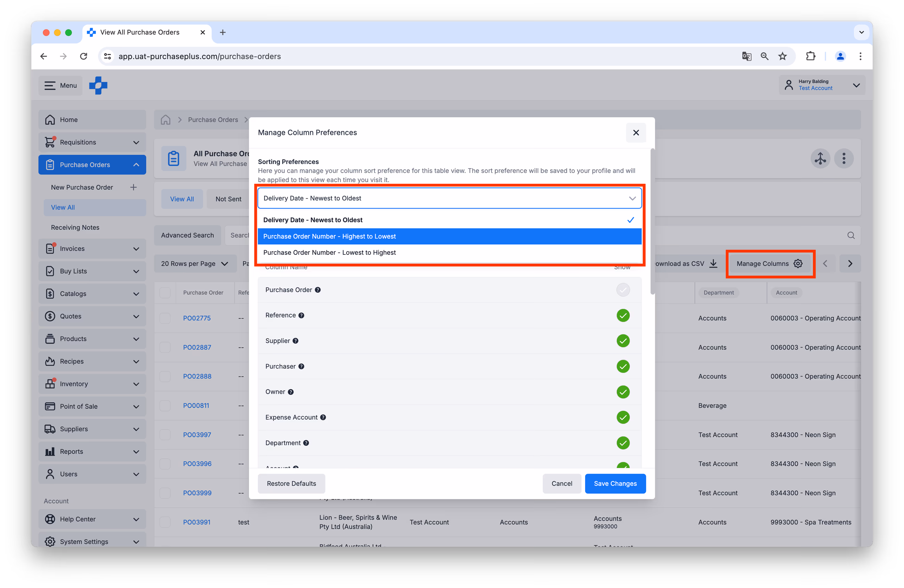Click browser bookmark star icon

tap(782, 56)
